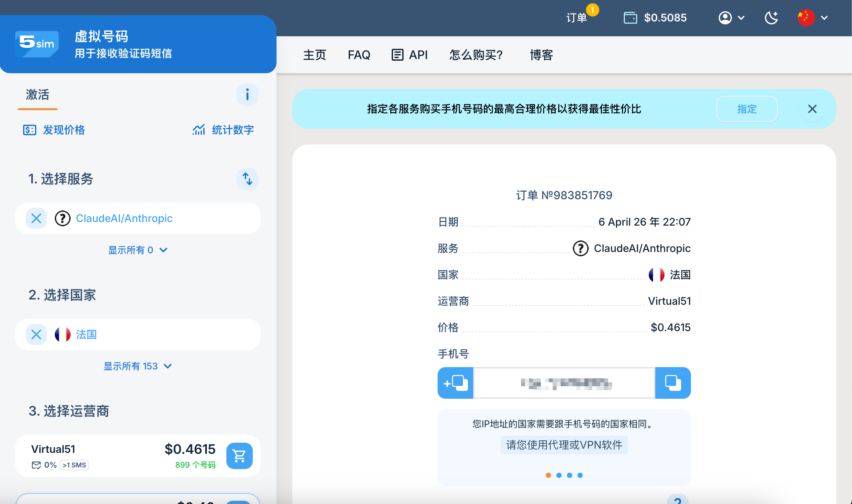Go to the 博客 blog page
Screen dimensions: 852x504
tap(541, 55)
